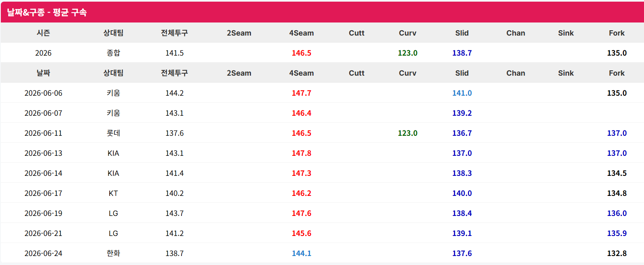644x265 pixels.
Task: Click the 141.4 value
Action: [175, 173]
